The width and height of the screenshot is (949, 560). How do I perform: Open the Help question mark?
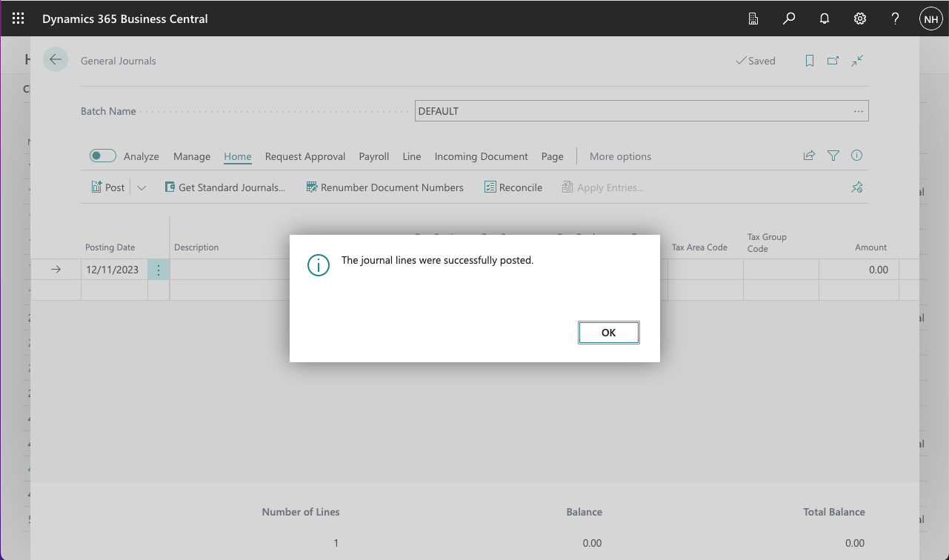896,19
